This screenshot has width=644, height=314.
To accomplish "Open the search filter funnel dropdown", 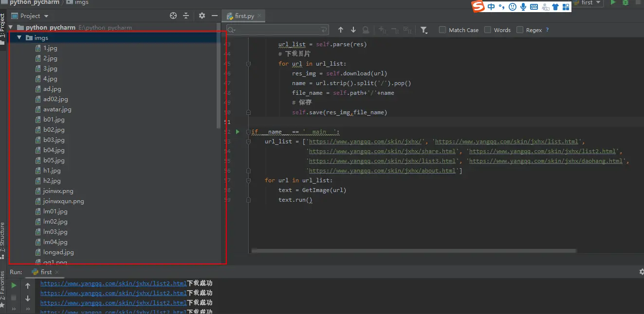I will 424,30.
